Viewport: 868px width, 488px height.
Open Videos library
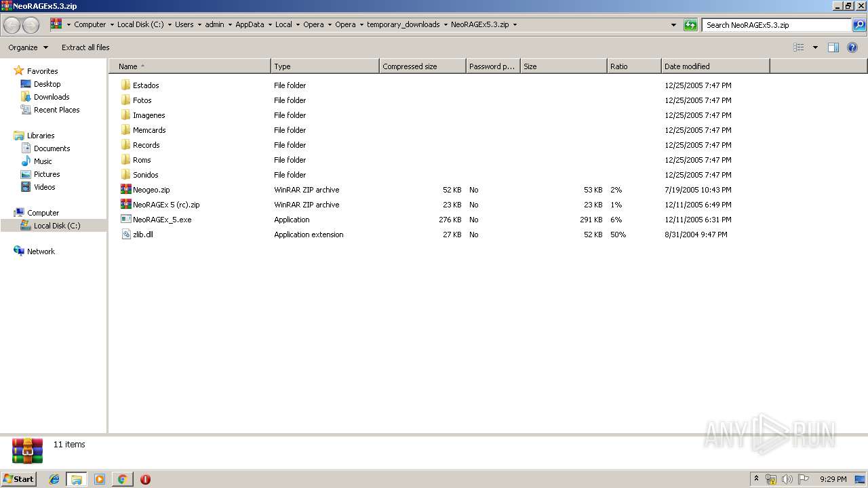(44, 187)
